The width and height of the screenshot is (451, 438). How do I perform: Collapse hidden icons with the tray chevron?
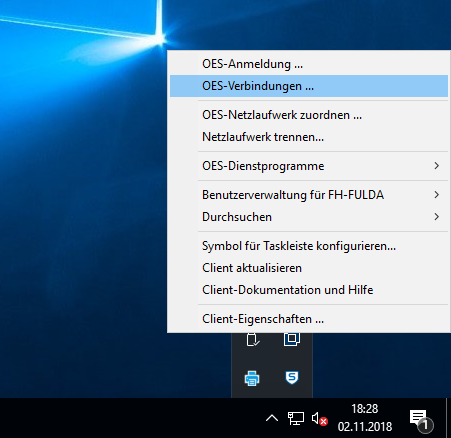point(272,418)
